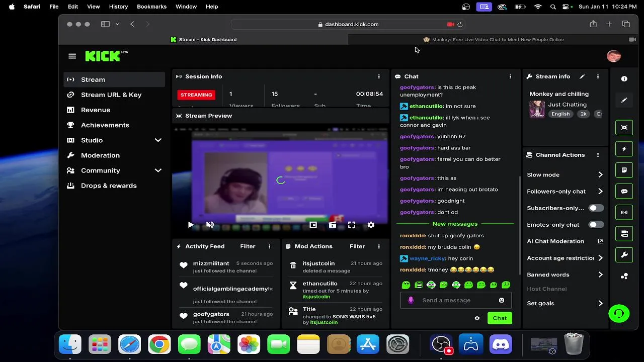Open Account age restriction options
The width and height of the screenshot is (644, 362).
(565, 258)
